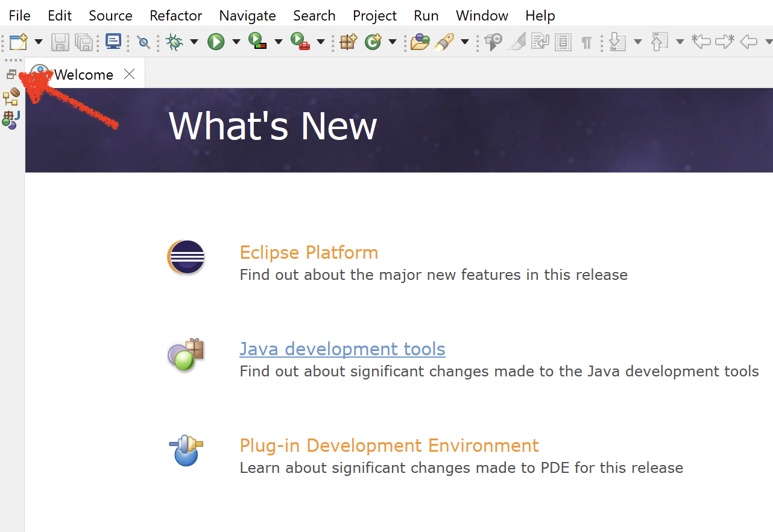Viewport: 773px width, 532px height.
Task: Click the green Run button
Action: point(216,42)
